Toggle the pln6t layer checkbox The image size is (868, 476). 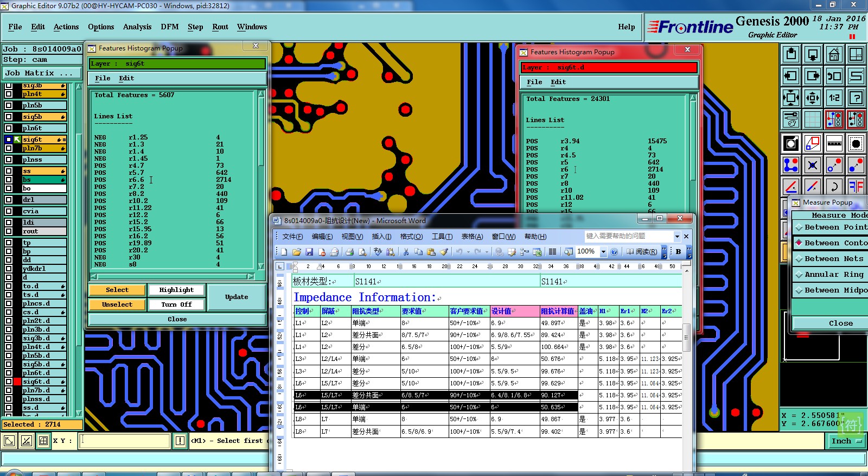click(9, 128)
